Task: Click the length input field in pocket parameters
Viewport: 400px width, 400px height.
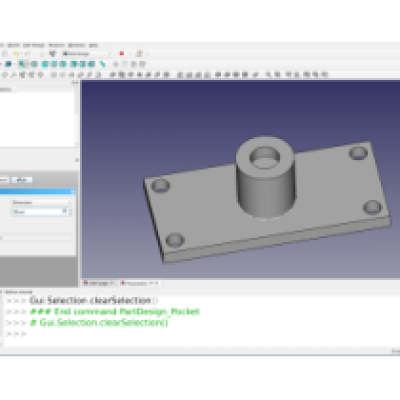Action: pyautogui.click(x=40, y=212)
